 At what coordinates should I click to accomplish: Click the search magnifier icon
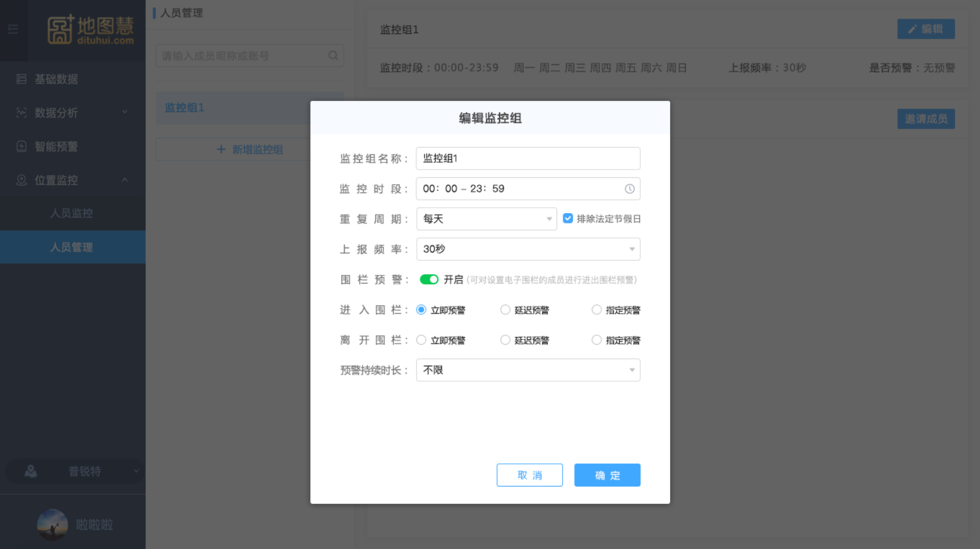(x=333, y=55)
